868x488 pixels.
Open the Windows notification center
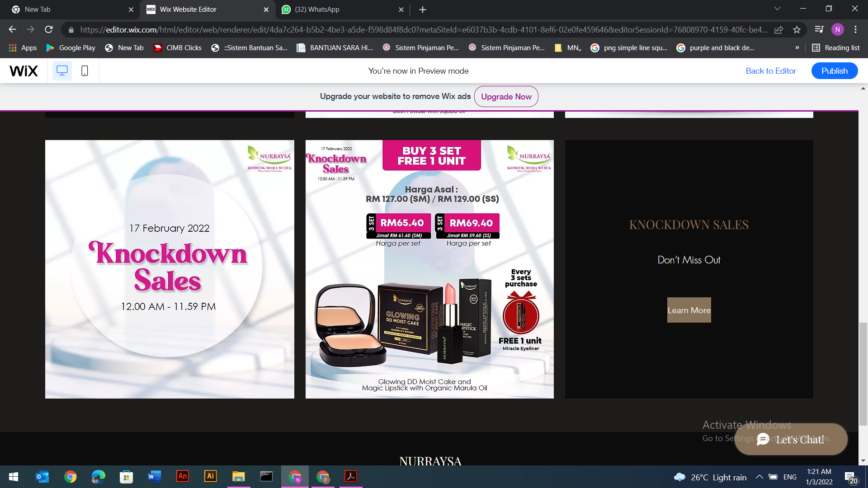pyautogui.click(x=851, y=477)
